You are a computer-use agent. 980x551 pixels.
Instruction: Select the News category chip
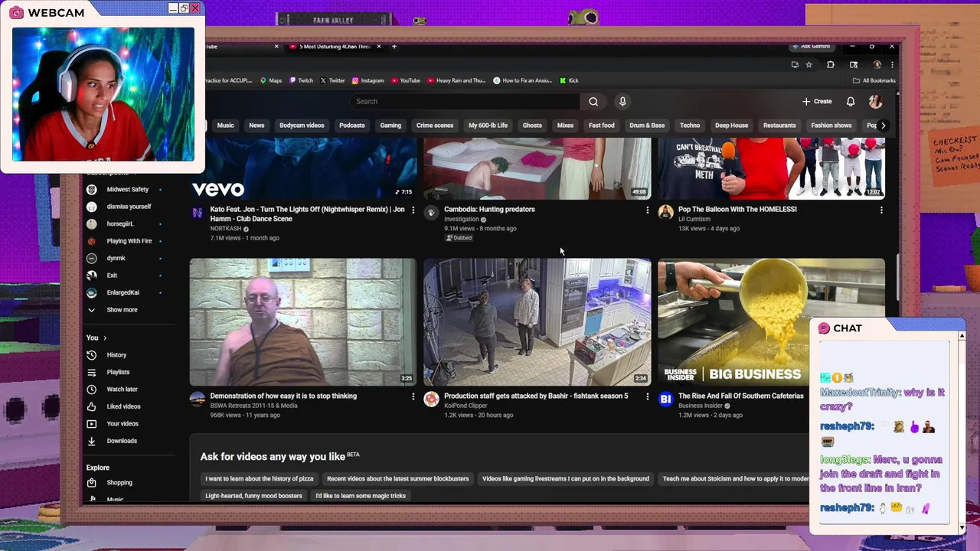[x=256, y=126]
